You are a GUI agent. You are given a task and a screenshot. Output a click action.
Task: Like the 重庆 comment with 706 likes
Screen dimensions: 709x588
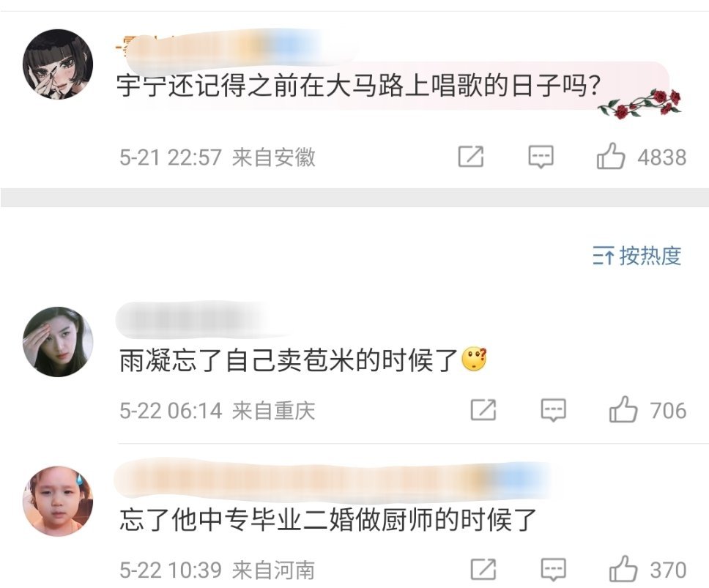pyautogui.click(x=623, y=409)
